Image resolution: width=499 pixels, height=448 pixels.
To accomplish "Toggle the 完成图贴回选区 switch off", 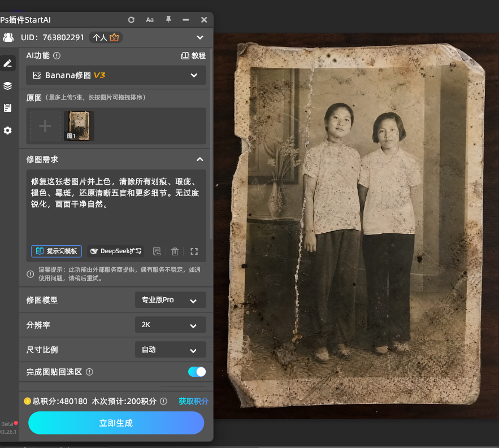I will point(197,372).
